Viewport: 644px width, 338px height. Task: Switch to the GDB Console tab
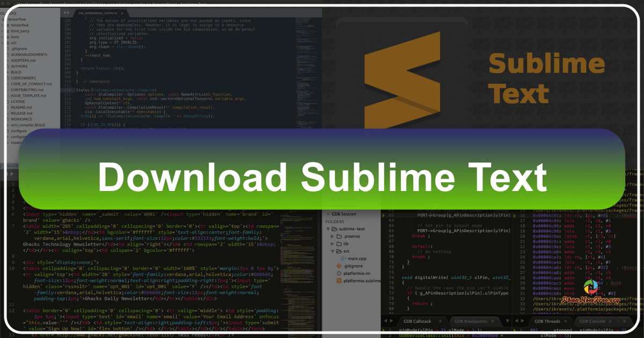coord(592,321)
